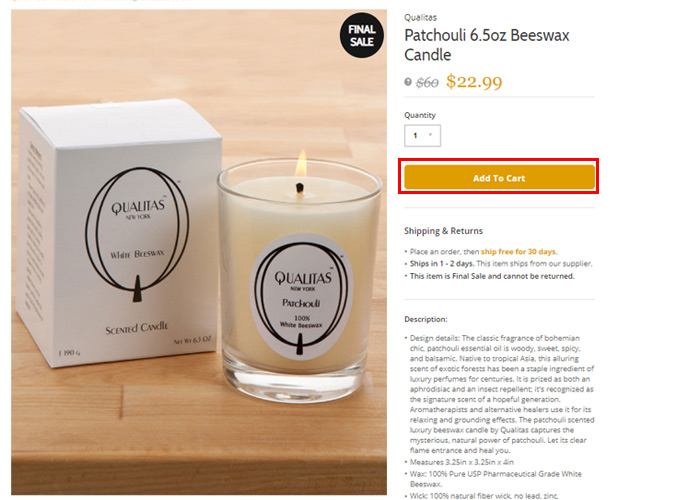Screen dimensions: 700x500
Task: Click the Add To Cart button
Action: tap(499, 177)
